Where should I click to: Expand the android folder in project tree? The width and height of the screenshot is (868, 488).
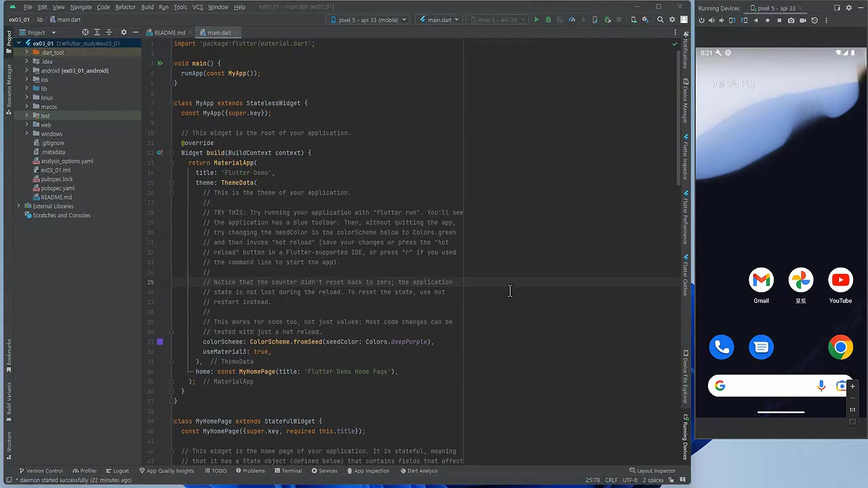pos(26,70)
